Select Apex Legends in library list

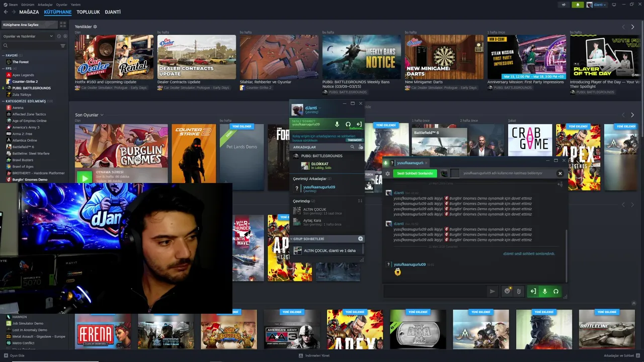click(x=23, y=75)
